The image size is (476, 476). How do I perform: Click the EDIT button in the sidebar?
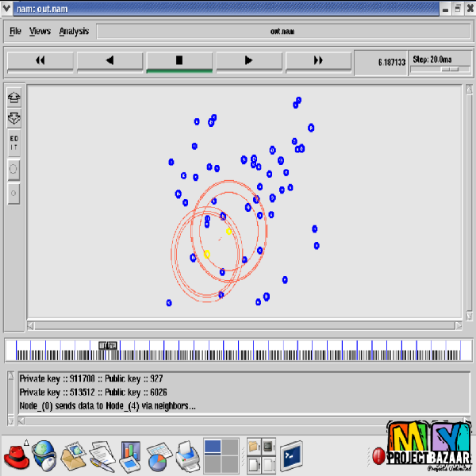point(14,143)
